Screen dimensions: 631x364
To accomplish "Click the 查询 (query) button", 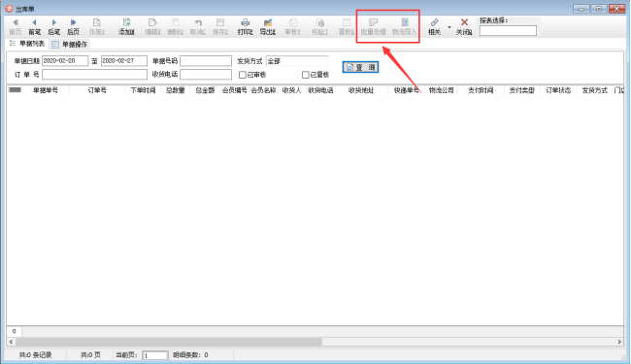I will click(x=360, y=67).
